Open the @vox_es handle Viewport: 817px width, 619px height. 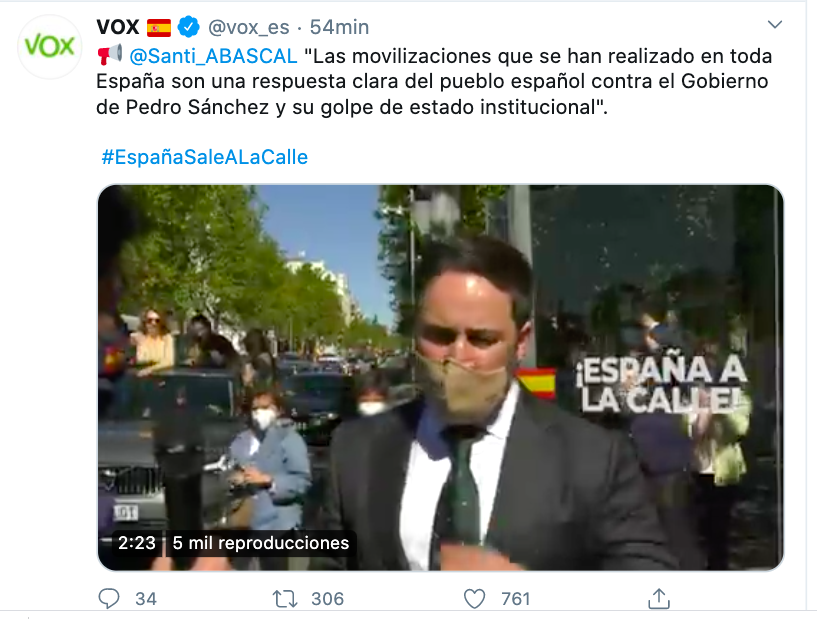coord(249,27)
